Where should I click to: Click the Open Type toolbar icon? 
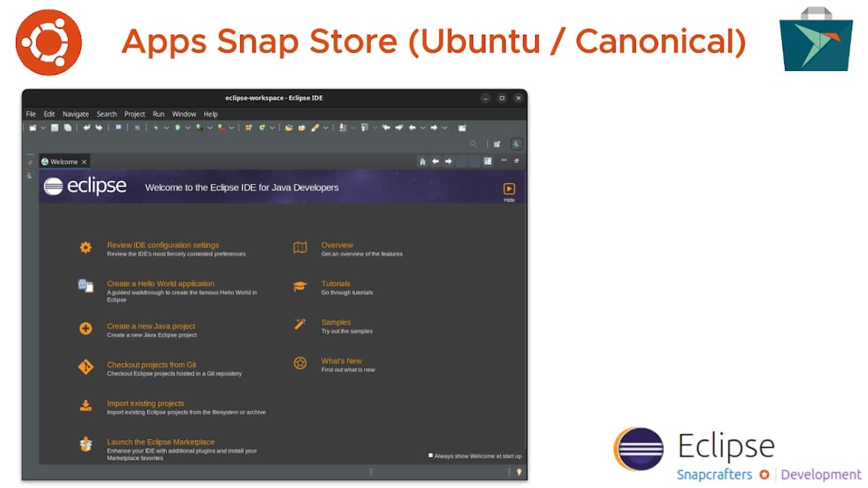pos(289,128)
